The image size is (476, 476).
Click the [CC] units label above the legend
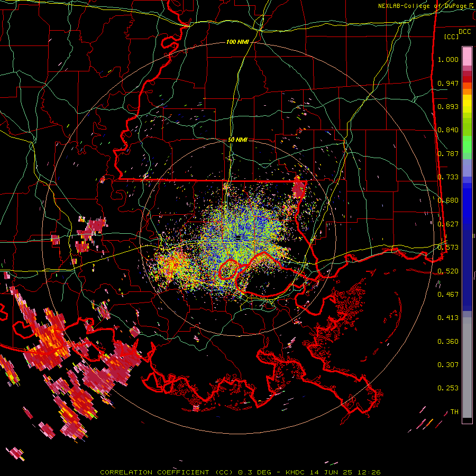(452, 36)
